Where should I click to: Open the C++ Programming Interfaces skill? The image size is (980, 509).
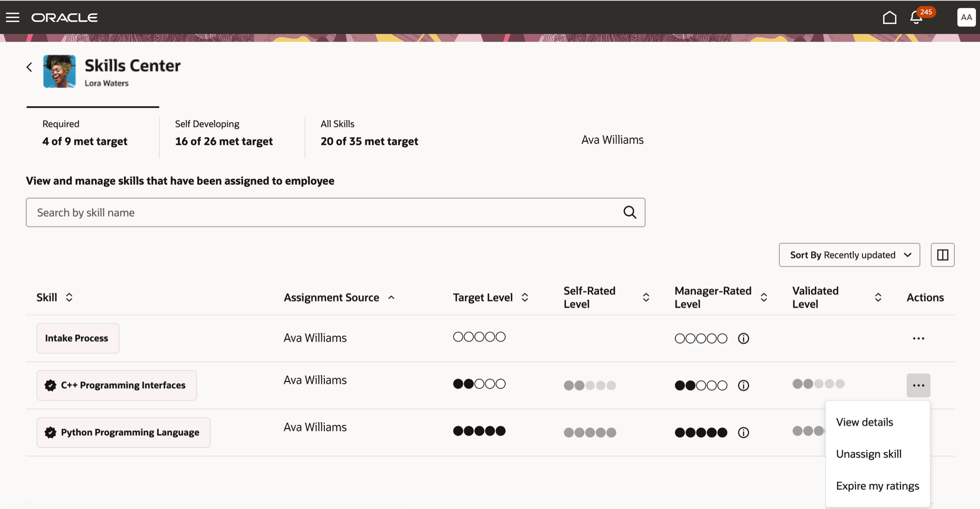pos(117,385)
